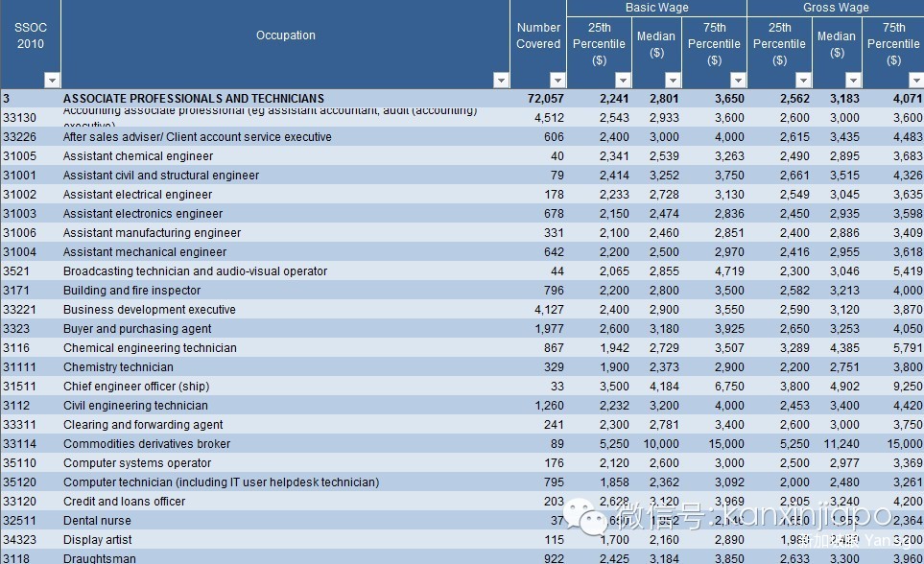Image resolution: width=924 pixels, height=564 pixels.
Task: Select the Occupation column header text
Action: [285, 35]
